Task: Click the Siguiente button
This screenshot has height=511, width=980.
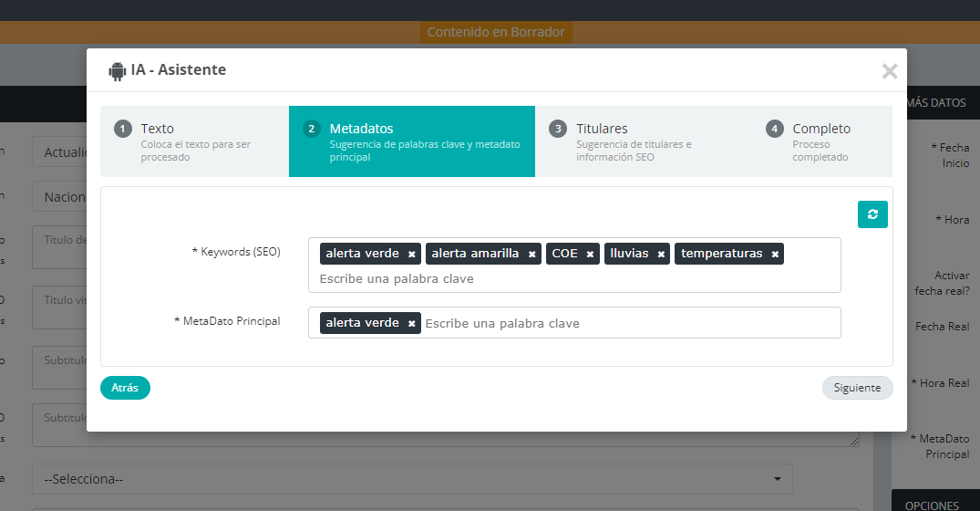Action: click(x=857, y=388)
